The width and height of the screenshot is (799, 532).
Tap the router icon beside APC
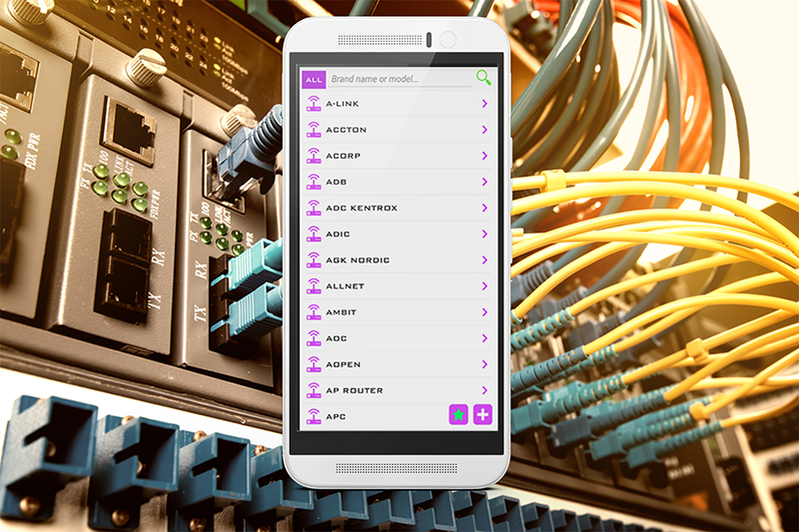point(314,416)
